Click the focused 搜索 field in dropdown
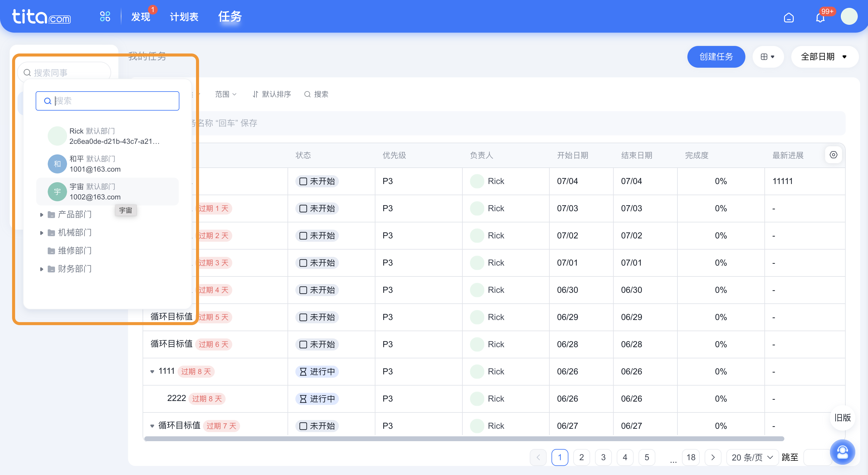Viewport: 868px width, 475px height. click(x=108, y=101)
